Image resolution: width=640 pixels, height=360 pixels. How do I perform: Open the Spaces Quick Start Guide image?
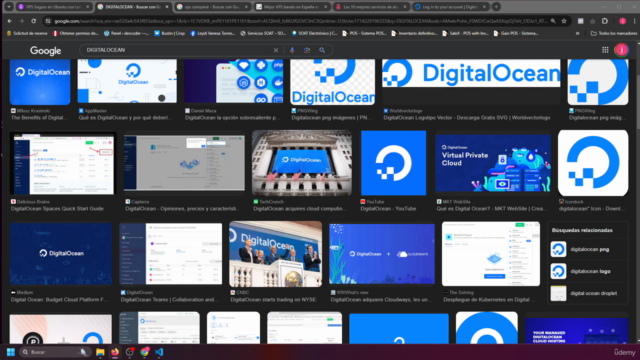point(62,164)
